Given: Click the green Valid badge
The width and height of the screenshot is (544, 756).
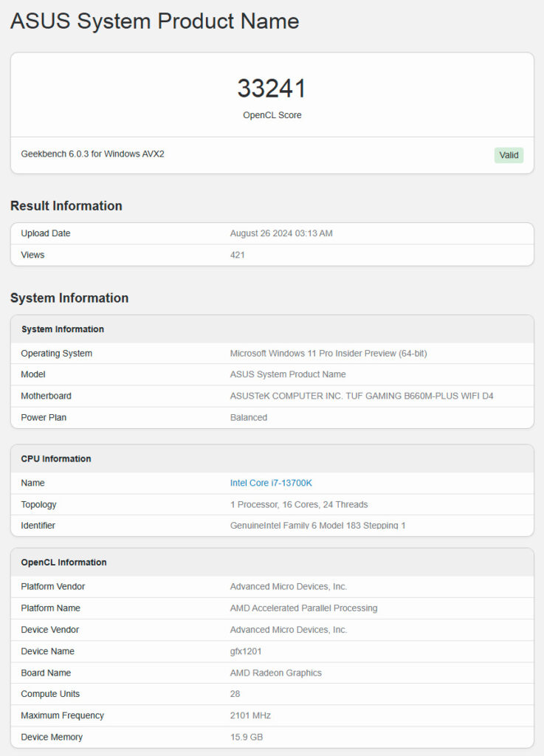Looking at the screenshot, I should pyautogui.click(x=509, y=155).
